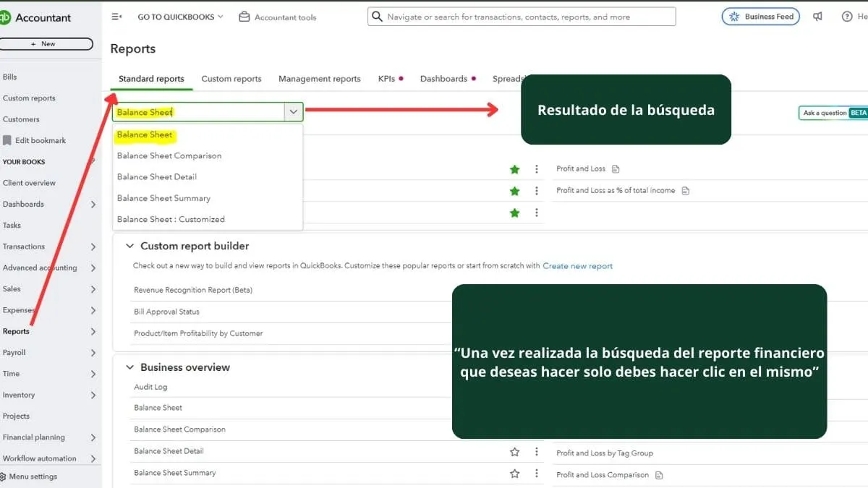Click the Balance Sheet report search field
868x488 pixels.
point(199,112)
